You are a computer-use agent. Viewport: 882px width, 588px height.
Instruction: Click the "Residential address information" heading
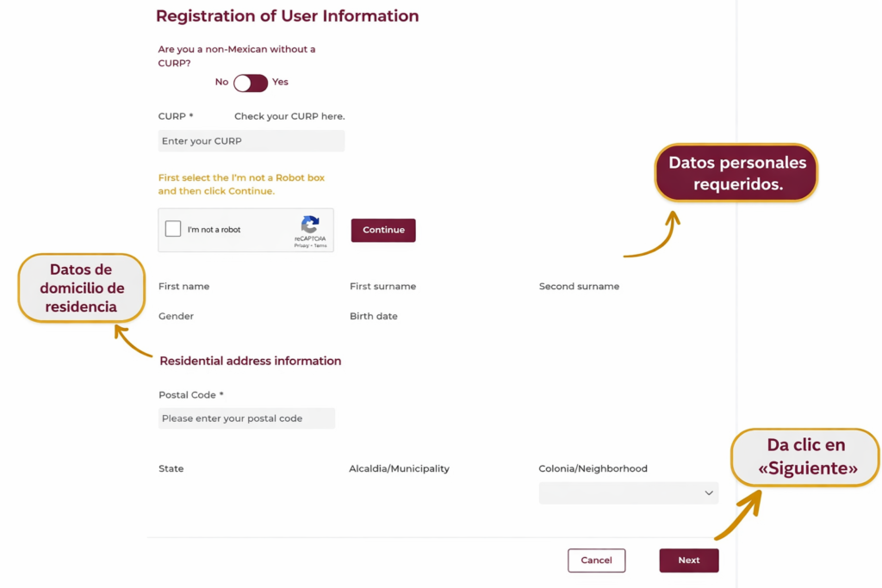251,362
